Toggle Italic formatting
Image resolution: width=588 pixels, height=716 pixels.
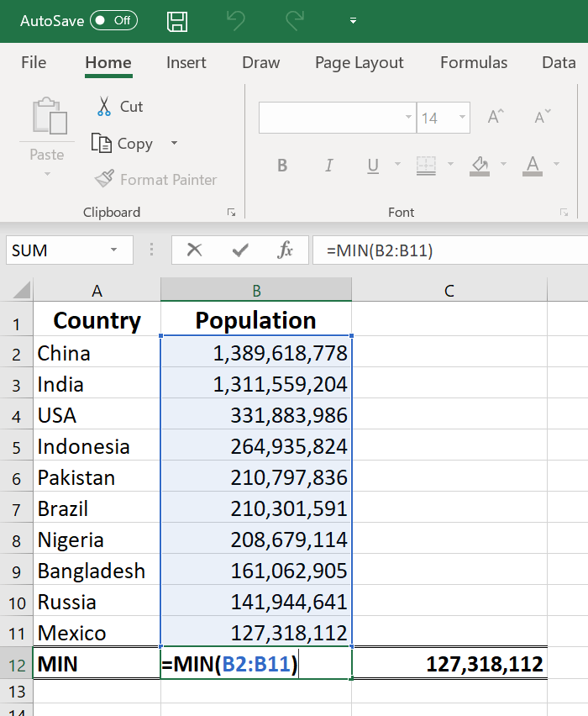click(x=329, y=165)
